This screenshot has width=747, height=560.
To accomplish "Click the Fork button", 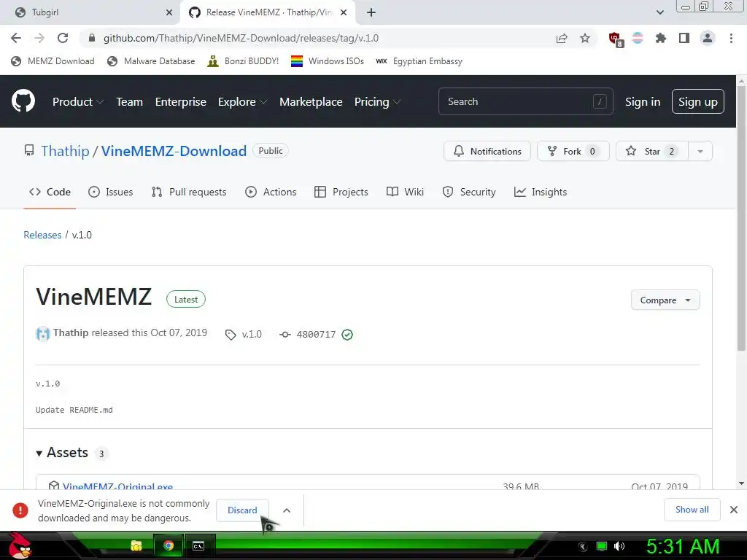I will (573, 151).
